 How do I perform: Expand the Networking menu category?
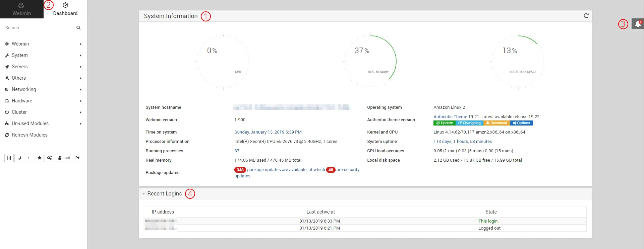(24, 89)
